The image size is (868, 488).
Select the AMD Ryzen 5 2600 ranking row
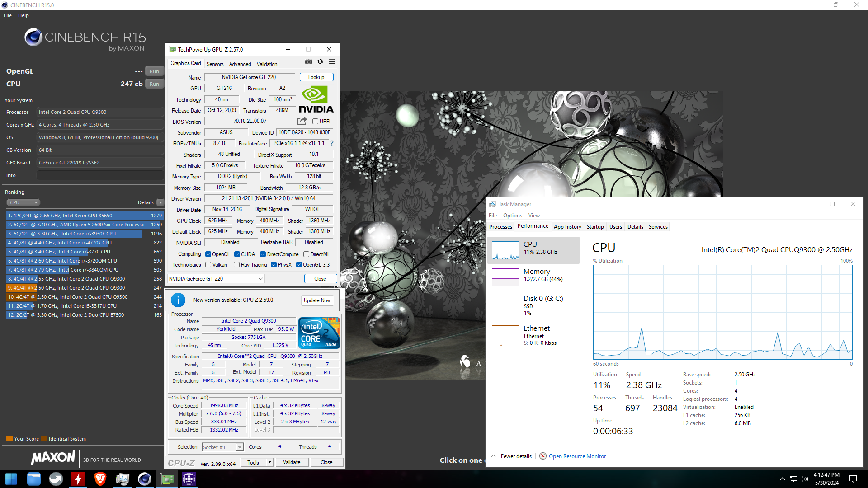coord(85,225)
